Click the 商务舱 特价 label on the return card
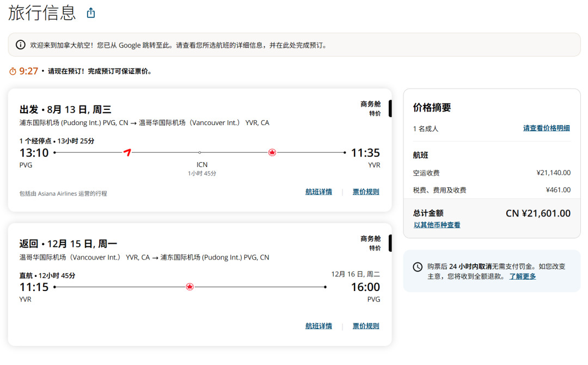The height and width of the screenshot is (365, 588). click(370, 243)
